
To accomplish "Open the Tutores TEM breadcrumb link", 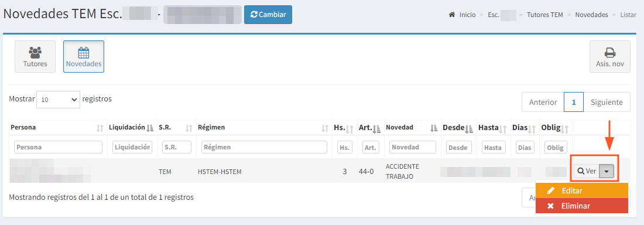I will [x=544, y=15].
